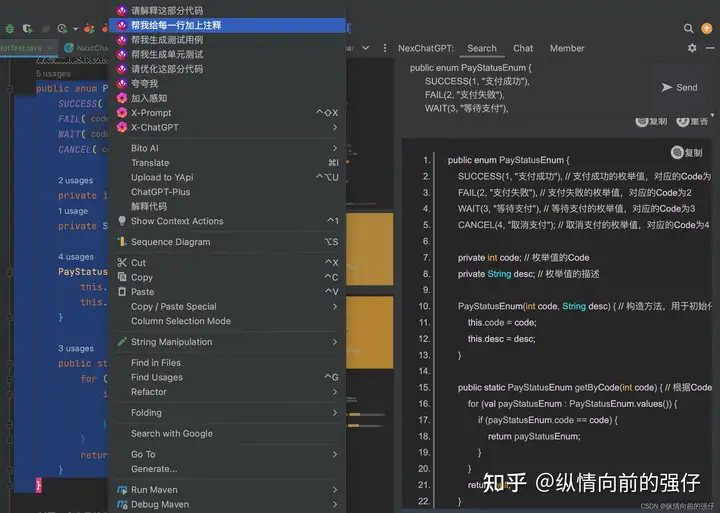This screenshot has height=513, width=720.
Task: Click the scissors Cut icon
Action: tap(122, 262)
